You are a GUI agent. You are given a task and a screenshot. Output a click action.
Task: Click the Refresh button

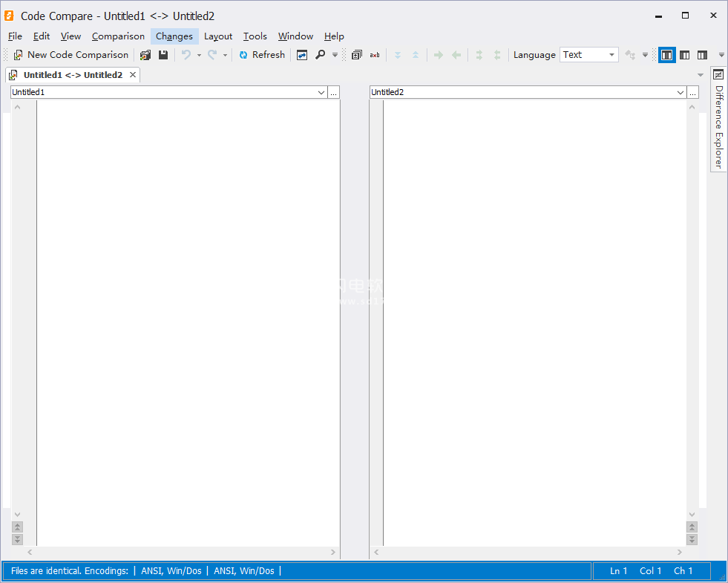[262, 55]
